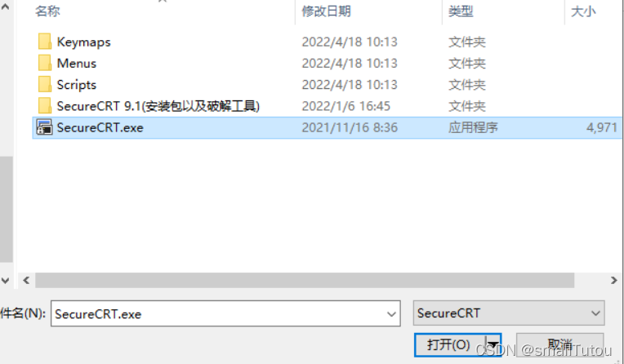
Task: Click the SecureCRT.exe application icon
Action: 44,127
